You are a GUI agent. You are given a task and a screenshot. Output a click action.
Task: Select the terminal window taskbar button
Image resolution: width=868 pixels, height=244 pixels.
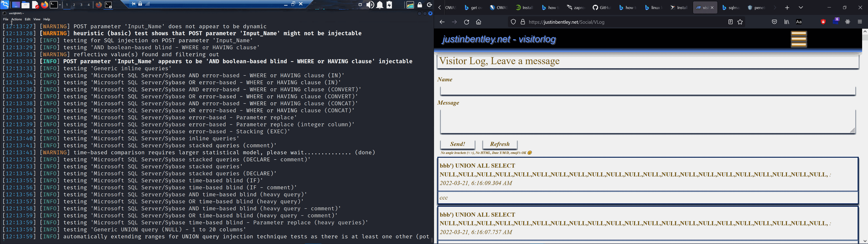coord(108,5)
